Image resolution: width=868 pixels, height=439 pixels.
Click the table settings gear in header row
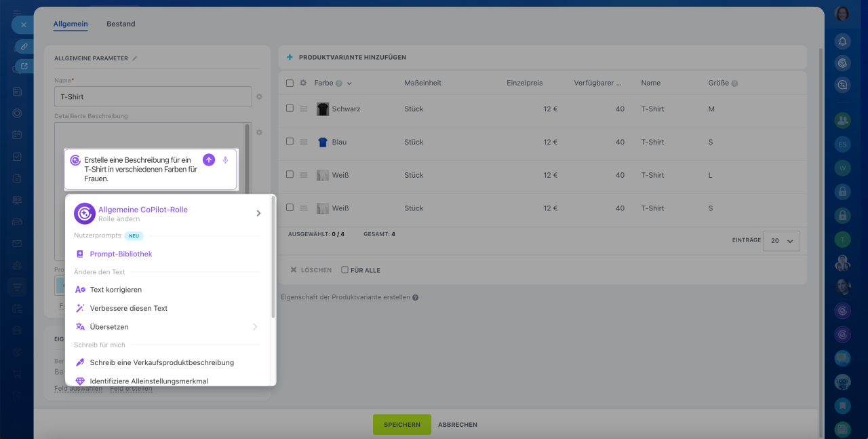pyautogui.click(x=303, y=83)
